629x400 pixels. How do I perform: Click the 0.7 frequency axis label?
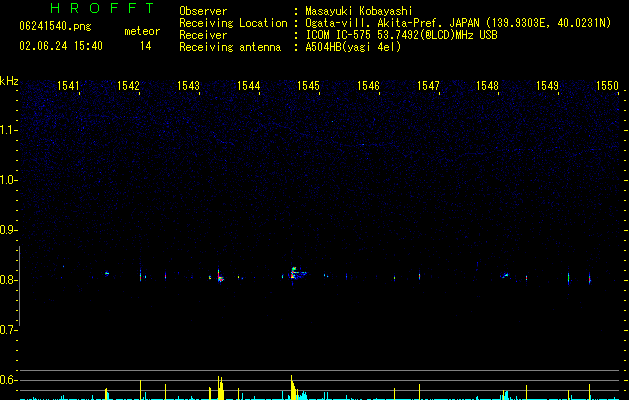click(8, 330)
